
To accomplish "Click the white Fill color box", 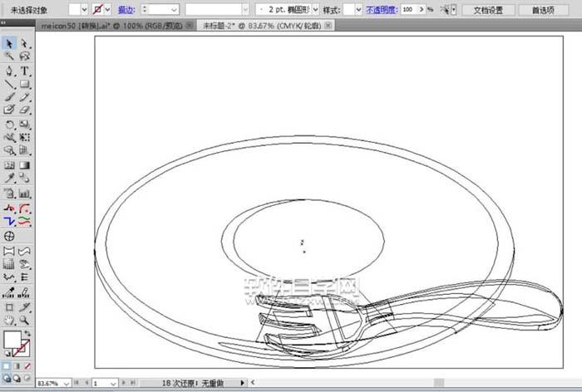I will coord(12,339).
